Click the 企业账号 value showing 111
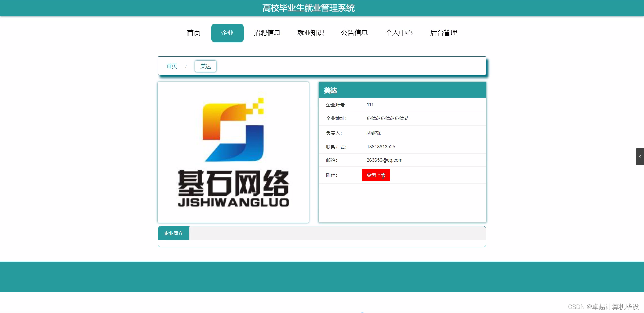 [x=370, y=104]
